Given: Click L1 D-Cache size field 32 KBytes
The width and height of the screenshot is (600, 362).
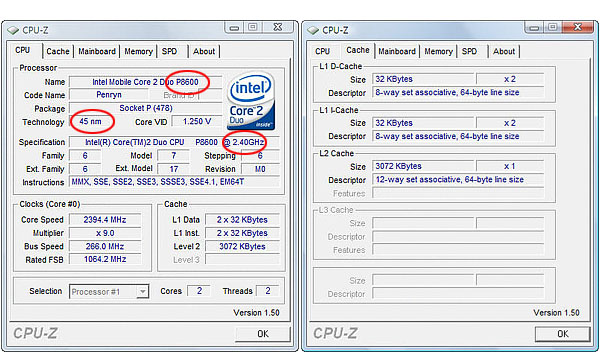Looking at the screenshot, I should coord(423,79).
